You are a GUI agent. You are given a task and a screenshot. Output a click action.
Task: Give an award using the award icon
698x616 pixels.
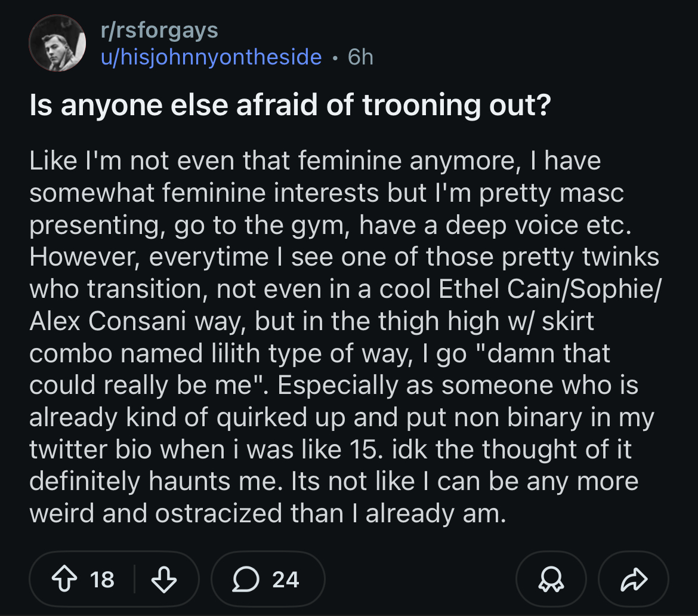[550, 579]
